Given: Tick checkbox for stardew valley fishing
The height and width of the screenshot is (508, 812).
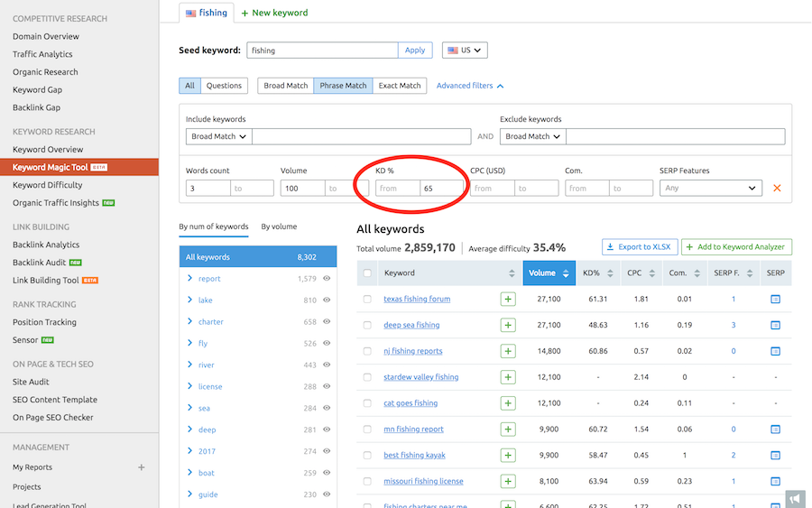Looking at the screenshot, I should (x=367, y=377).
